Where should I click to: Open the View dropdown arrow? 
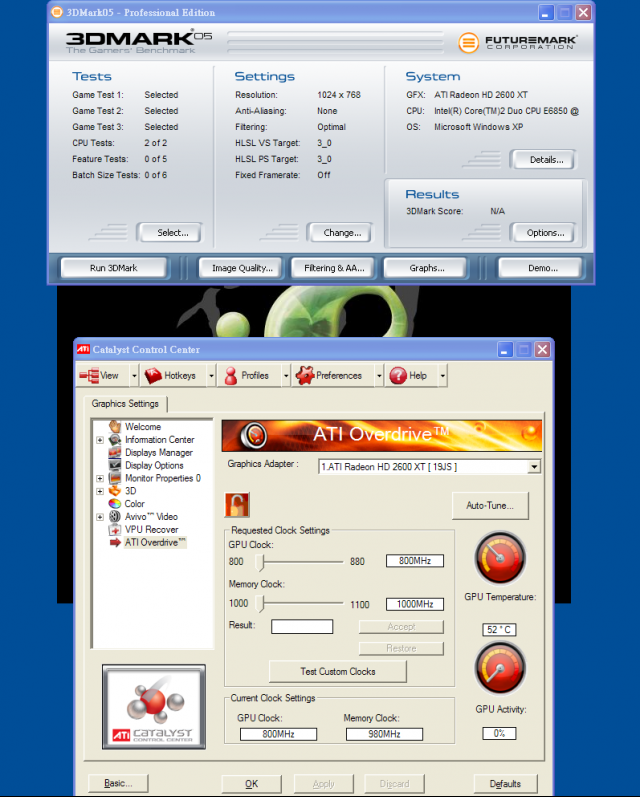[134, 376]
